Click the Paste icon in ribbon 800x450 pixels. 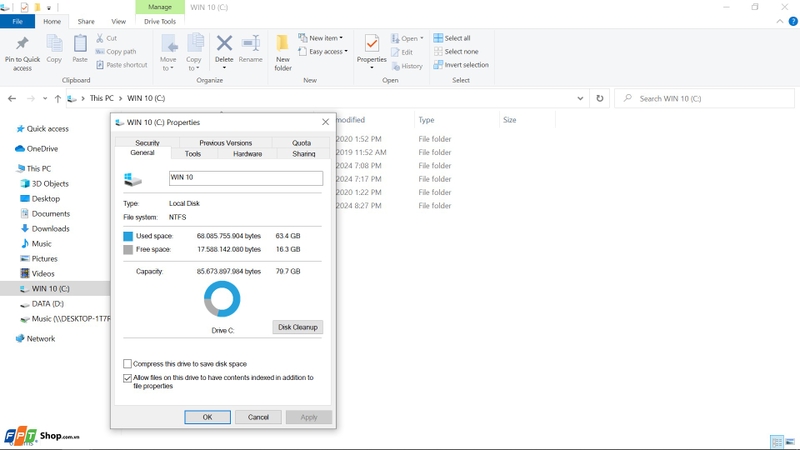80,44
